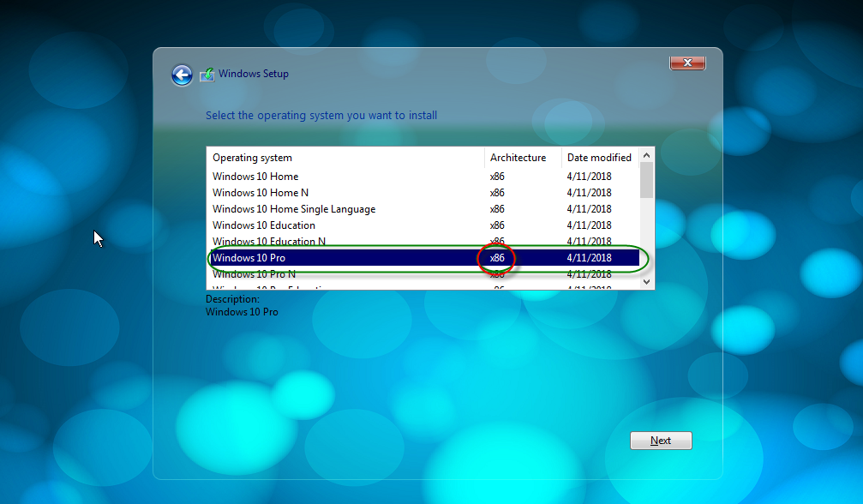
Task: Click the Windows Setup title text
Action: [254, 74]
